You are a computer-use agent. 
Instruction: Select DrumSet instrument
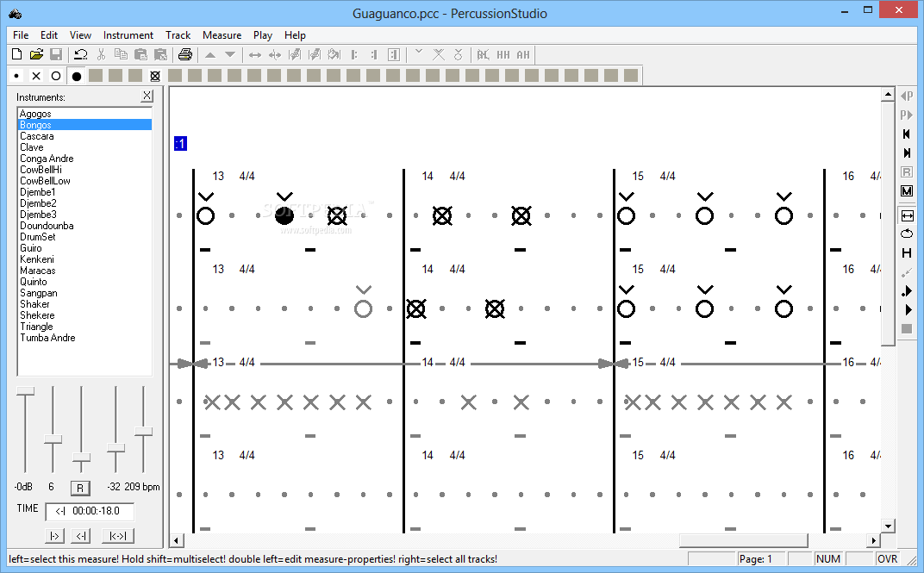click(84, 237)
